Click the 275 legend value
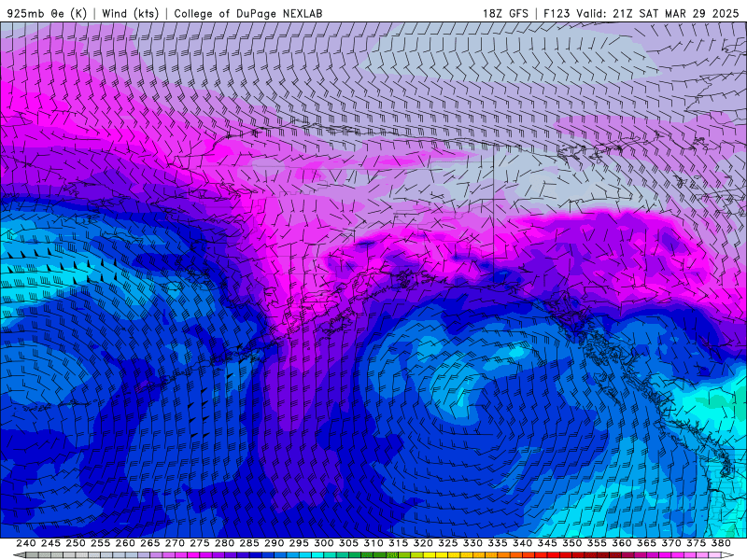 [x=199, y=543]
